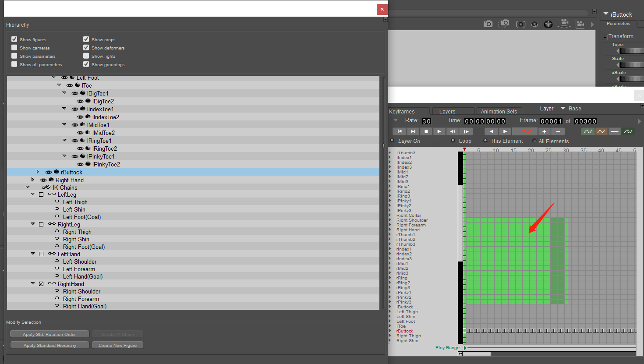
Task: Switch to the Layers tab
Action: coord(453,111)
